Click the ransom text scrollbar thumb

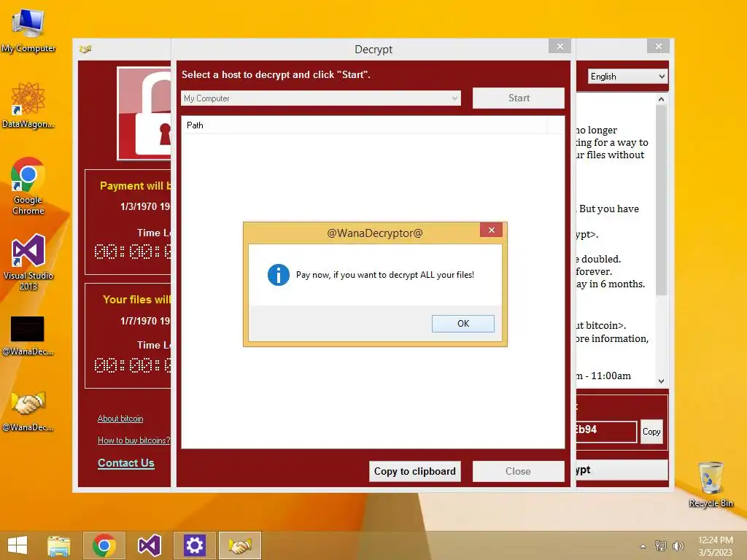tap(661, 200)
